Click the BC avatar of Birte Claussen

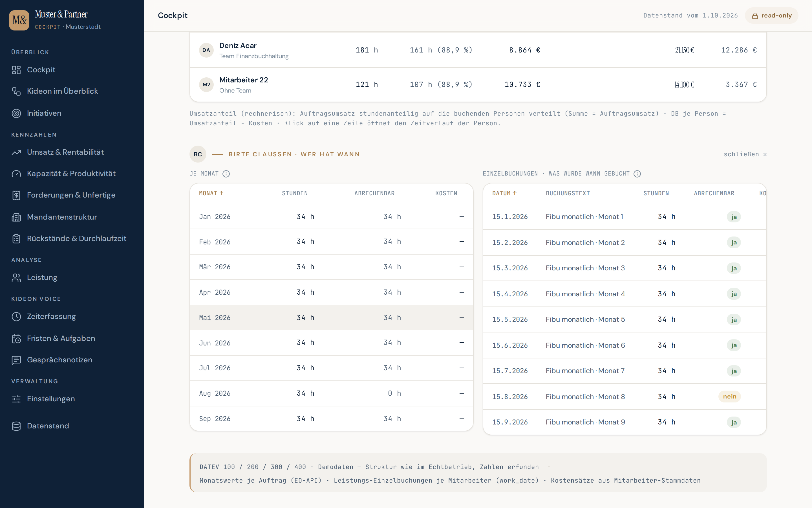click(x=198, y=154)
